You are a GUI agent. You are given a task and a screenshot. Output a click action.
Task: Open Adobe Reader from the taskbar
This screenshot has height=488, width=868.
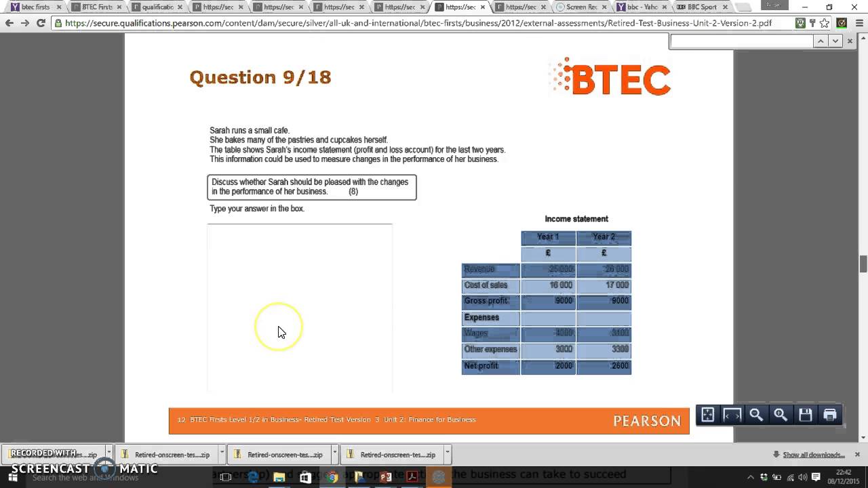[412, 477]
